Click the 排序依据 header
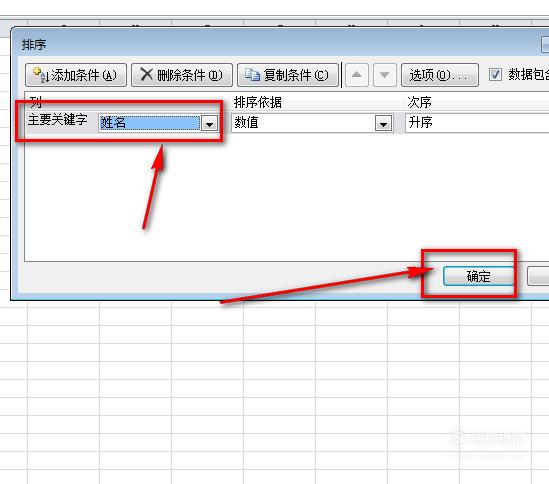 pos(258,102)
